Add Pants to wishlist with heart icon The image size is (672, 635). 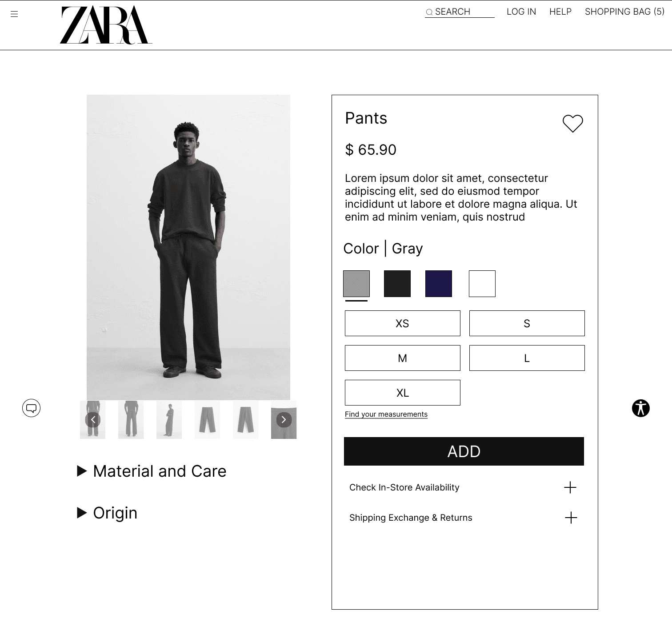[573, 123]
